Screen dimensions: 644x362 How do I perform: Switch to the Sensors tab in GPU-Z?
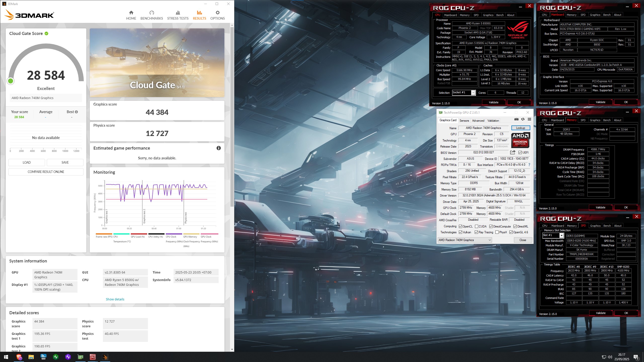click(464, 121)
